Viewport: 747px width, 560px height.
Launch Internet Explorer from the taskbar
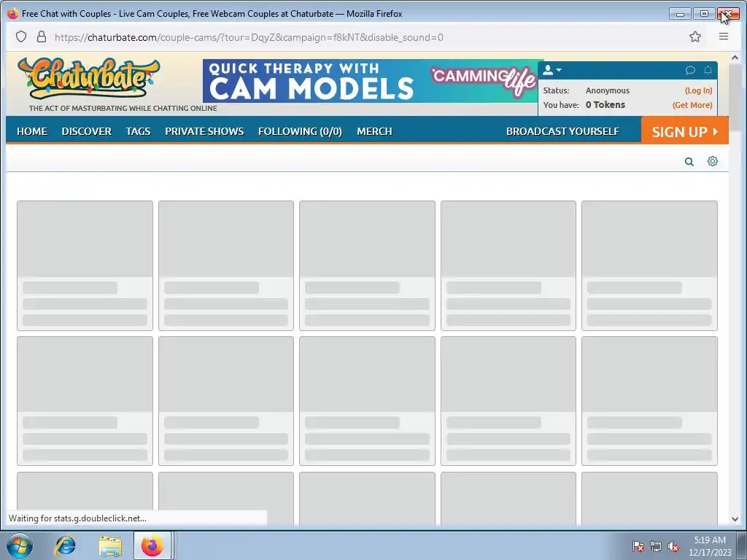pyautogui.click(x=65, y=545)
